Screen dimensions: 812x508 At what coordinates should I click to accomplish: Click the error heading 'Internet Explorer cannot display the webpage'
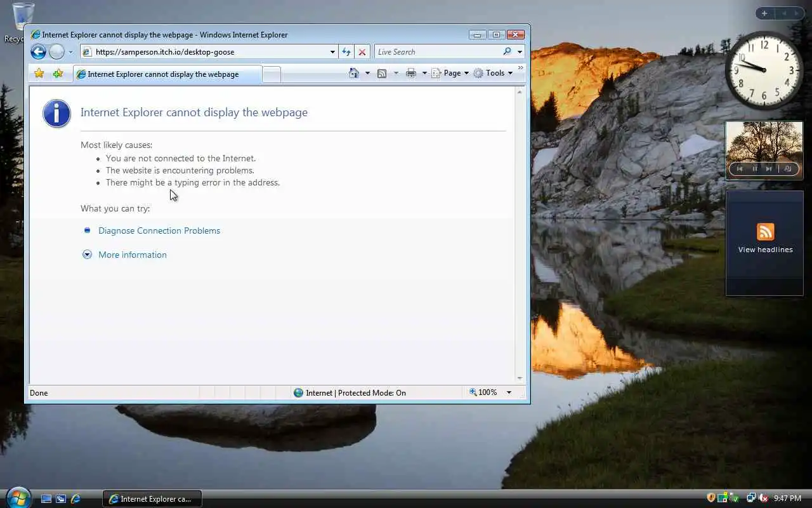click(x=194, y=112)
